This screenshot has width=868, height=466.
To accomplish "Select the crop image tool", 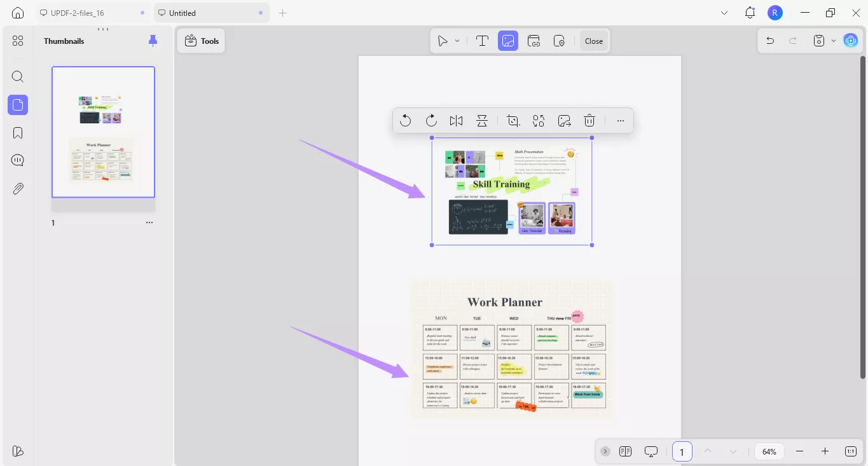I will click(x=513, y=121).
